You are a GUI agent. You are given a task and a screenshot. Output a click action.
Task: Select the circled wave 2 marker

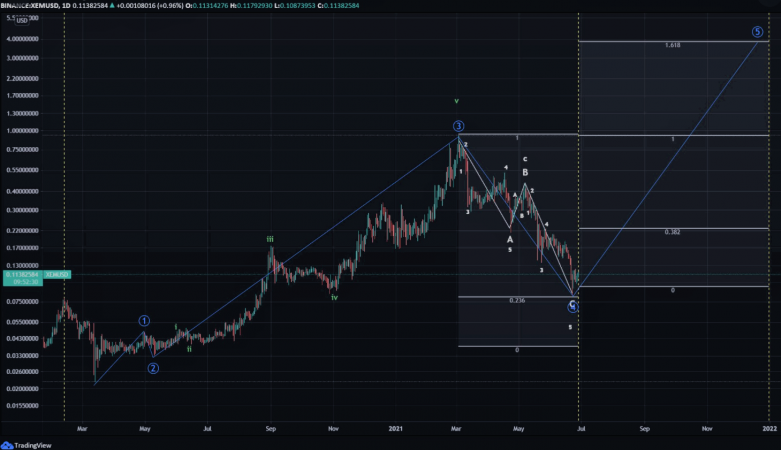153,367
